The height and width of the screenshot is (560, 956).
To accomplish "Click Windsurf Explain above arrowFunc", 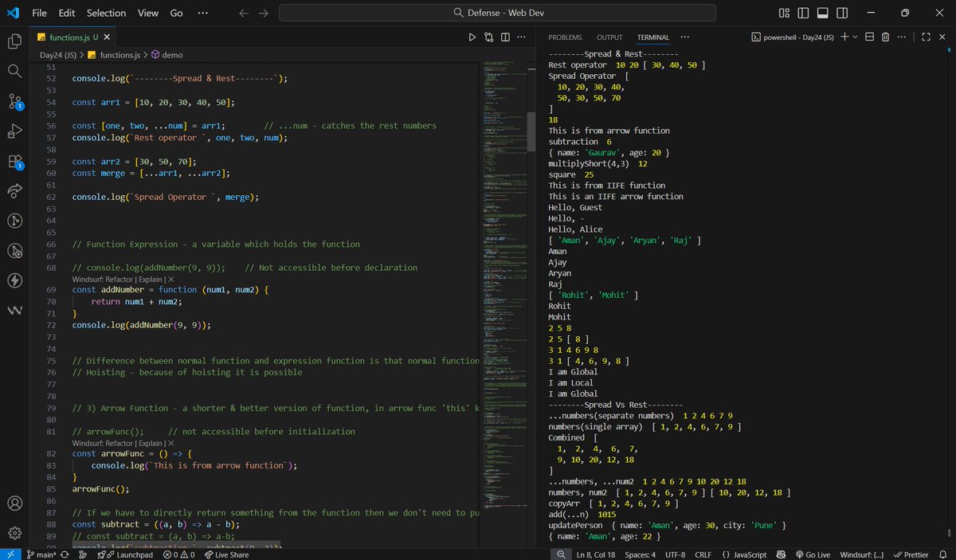I will tap(149, 442).
